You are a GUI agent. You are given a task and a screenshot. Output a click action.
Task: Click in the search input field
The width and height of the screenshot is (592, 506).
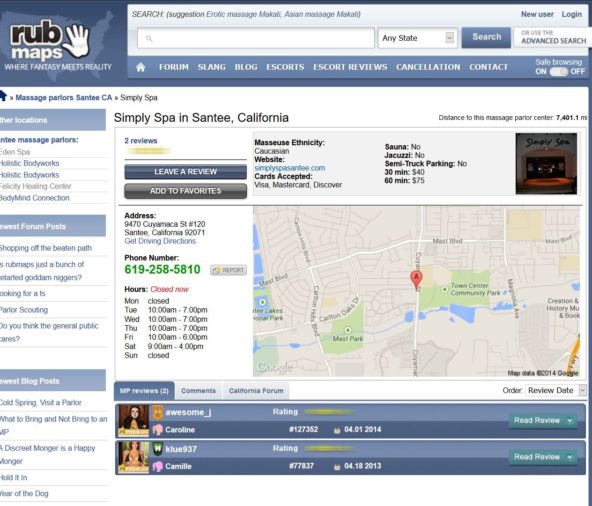pyautogui.click(x=256, y=38)
